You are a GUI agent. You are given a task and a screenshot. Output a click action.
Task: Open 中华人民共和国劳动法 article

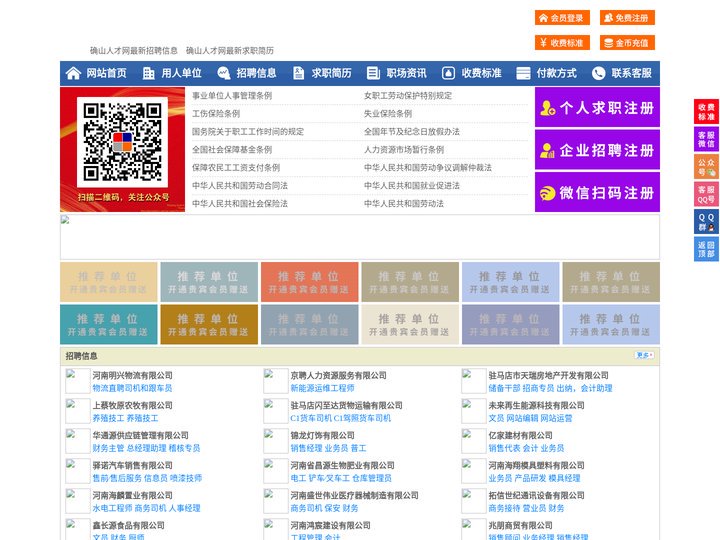coord(404,203)
